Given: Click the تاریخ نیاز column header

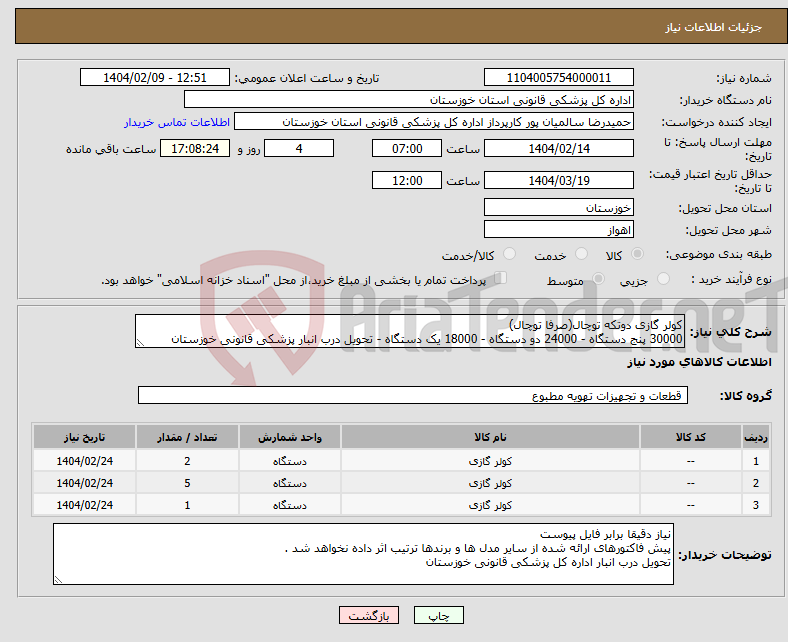Looking at the screenshot, I should (84, 437).
